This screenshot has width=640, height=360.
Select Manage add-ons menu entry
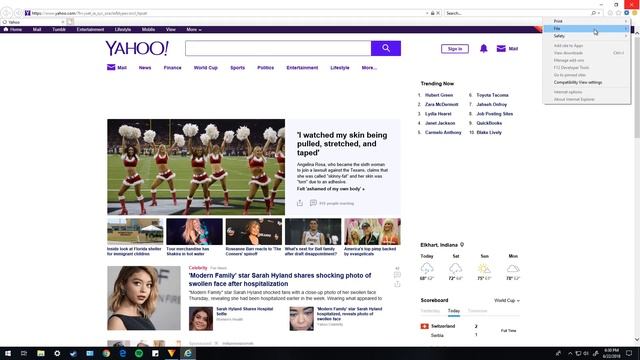[587, 60]
